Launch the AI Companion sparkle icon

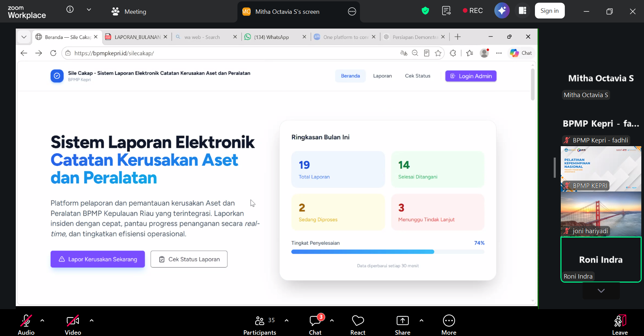click(x=502, y=11)
